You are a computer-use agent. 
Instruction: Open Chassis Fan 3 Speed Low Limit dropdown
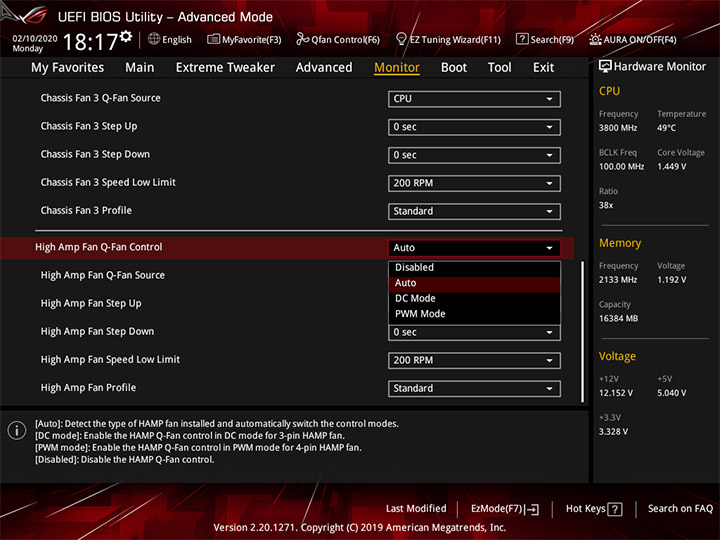pos(474,183)
